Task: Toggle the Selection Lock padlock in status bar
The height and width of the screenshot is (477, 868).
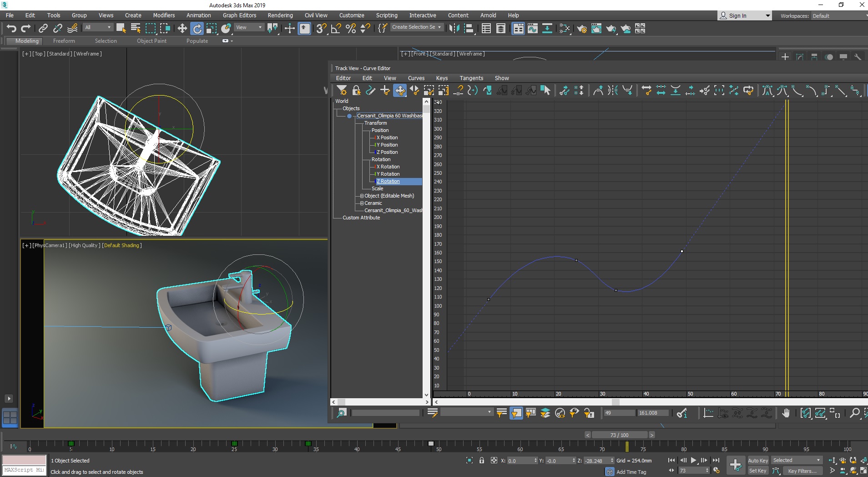Action: 482,461
